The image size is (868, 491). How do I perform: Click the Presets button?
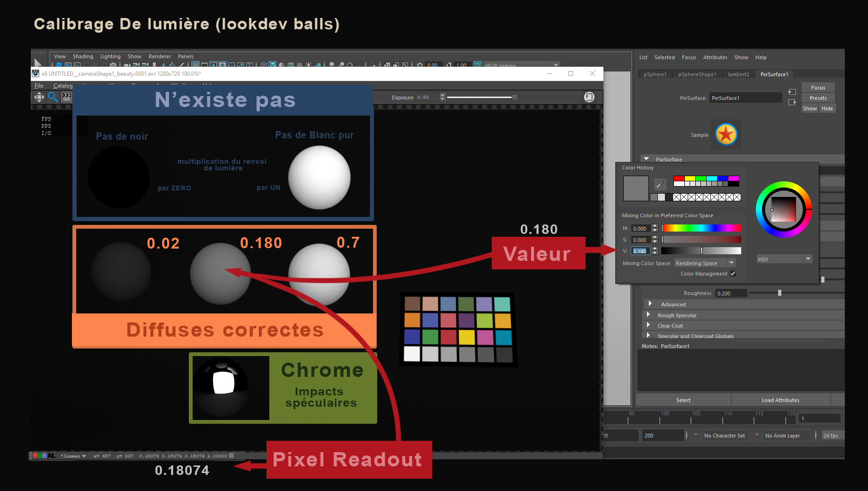[818, 98]
